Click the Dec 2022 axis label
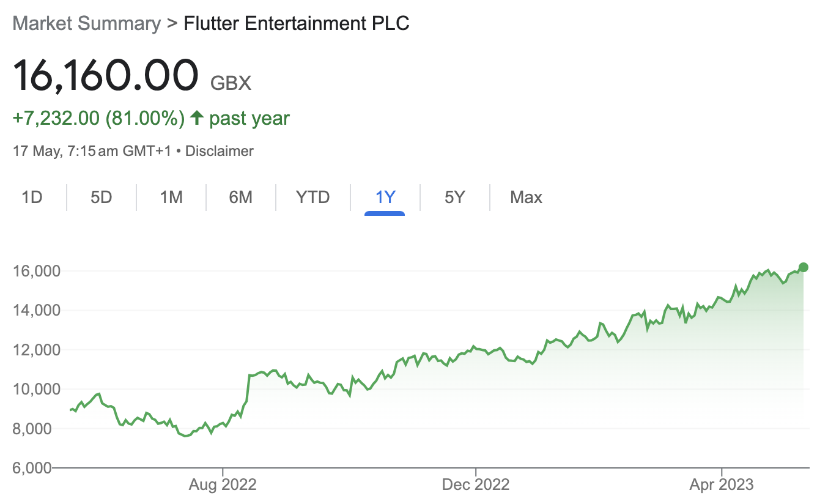The height and width of the screenshot is (504, 828). click(x=475, y=485)
